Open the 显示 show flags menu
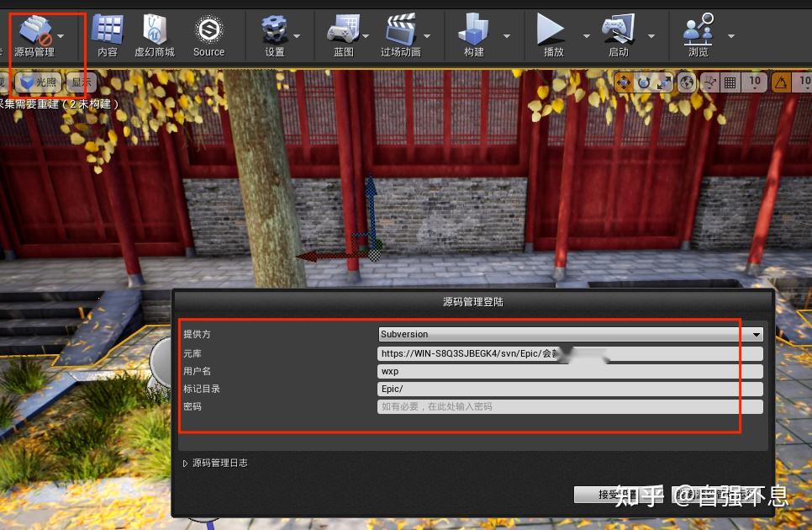The height and width of the screenshot is (530, 812). 80,82
